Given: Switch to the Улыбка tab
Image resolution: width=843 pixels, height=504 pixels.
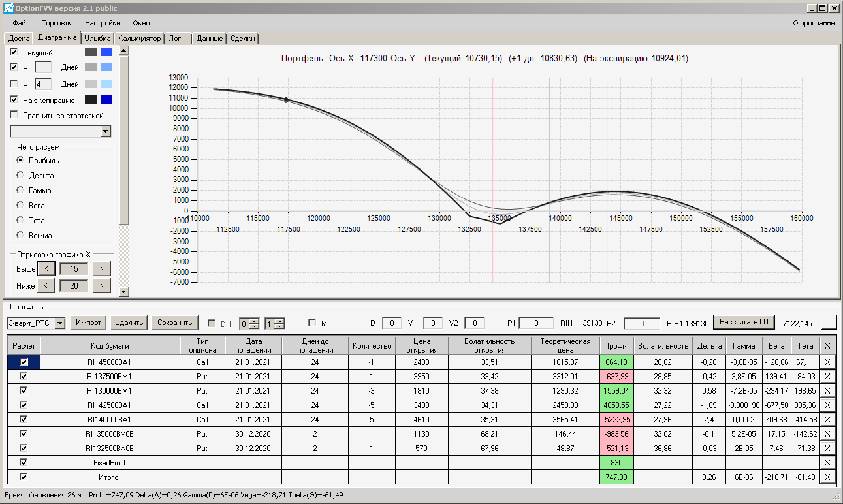Looking at the screenshot, I should pyautogui.click(x=98, y=39).
